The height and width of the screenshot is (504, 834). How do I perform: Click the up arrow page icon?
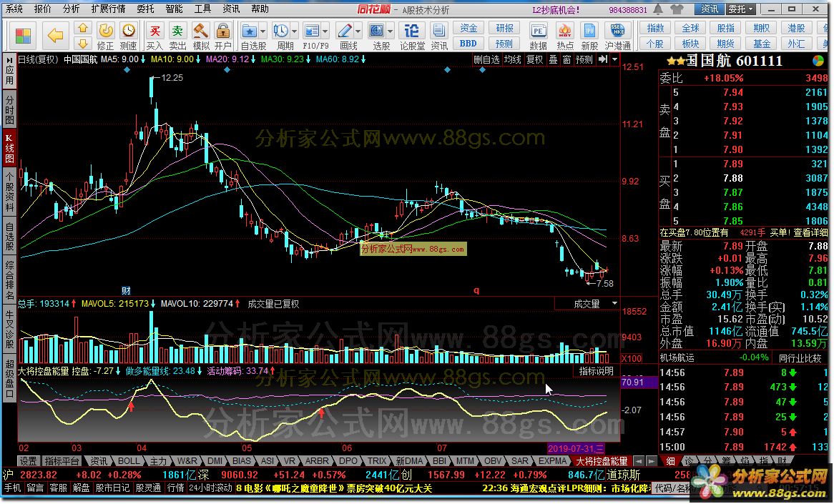coord(83,28)
